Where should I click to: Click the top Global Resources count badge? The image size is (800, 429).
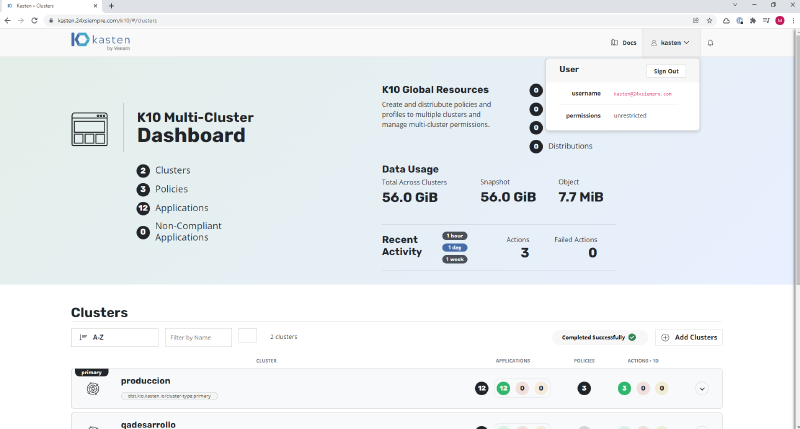536,90
